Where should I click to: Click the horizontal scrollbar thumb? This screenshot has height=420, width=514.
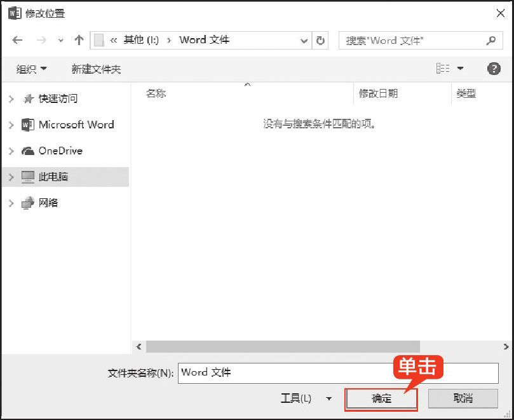283,346
